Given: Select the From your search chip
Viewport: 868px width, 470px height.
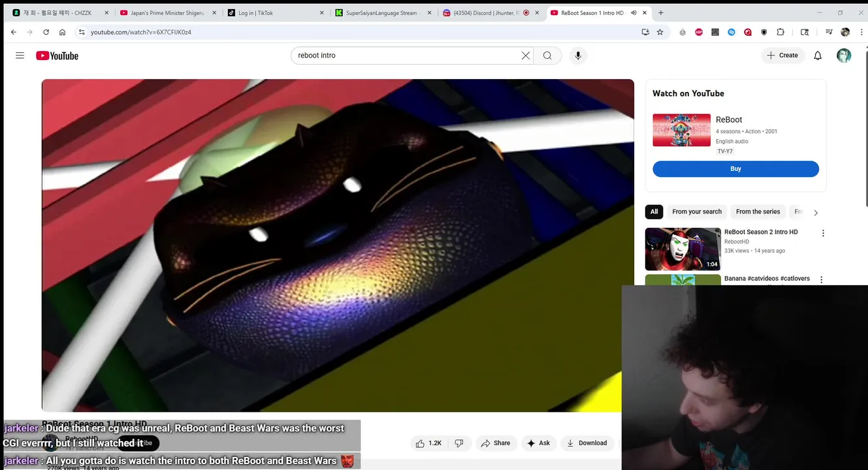Looking at the screenshot, I should 697,211.
